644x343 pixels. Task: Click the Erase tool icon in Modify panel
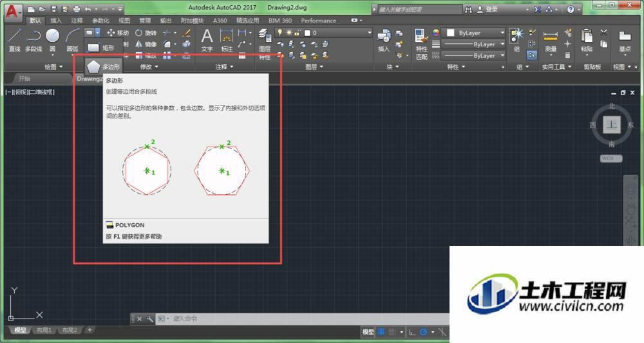(x=186, y=32)
